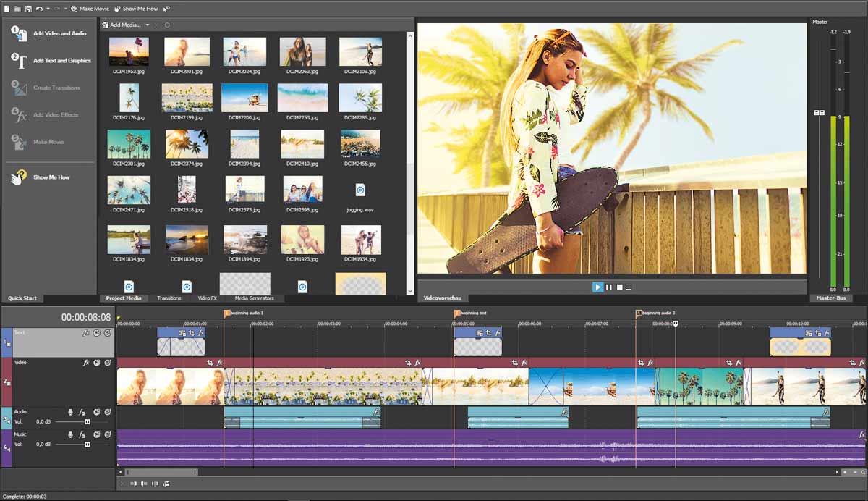868x501 pixels.
Task: Click the Make Movie gear icon in the toolbar
Action: click(75, 9)
